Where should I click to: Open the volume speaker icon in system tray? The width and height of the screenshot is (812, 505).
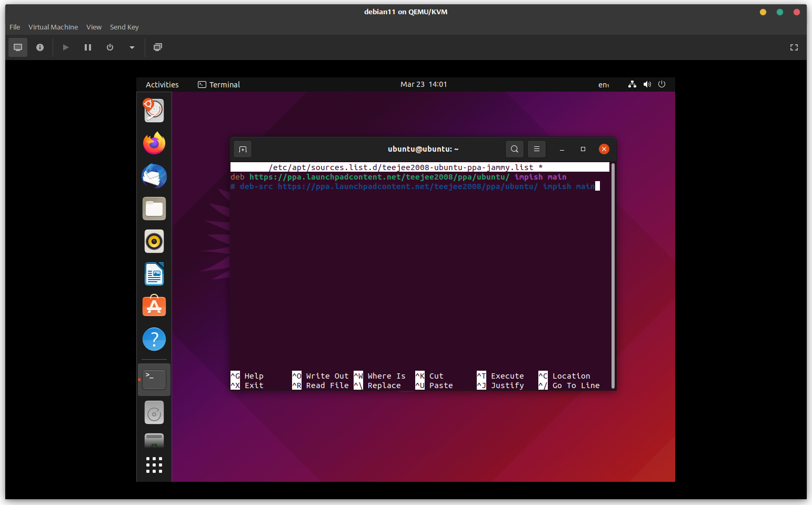click(x=647, y=84)
